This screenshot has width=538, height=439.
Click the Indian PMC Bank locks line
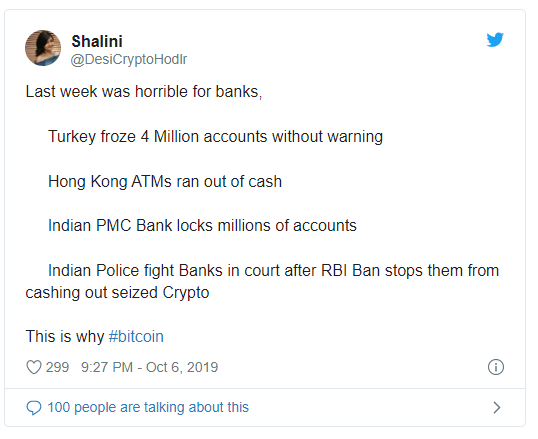[x=202, y=226]
